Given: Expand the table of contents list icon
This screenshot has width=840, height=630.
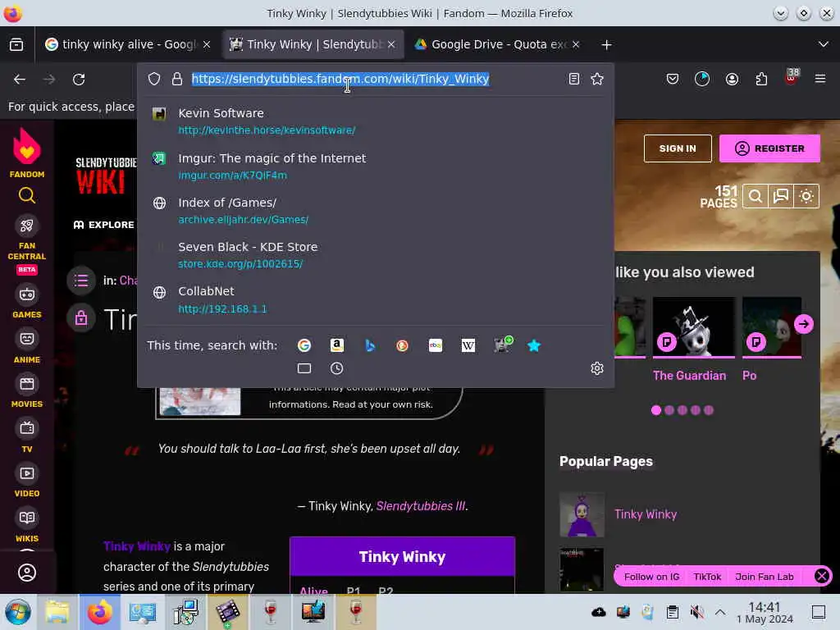Looking at the screenshot, I should tap(81, 281).
